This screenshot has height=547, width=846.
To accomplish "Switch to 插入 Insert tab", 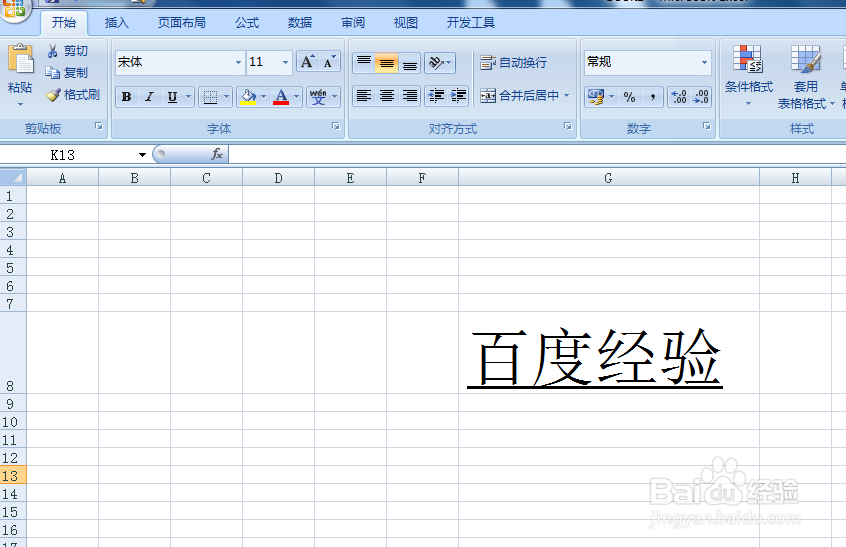I will [x=117, y=23].
